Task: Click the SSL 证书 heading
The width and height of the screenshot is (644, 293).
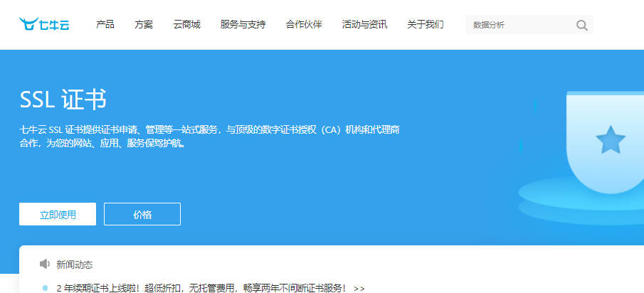Action: 63,100
